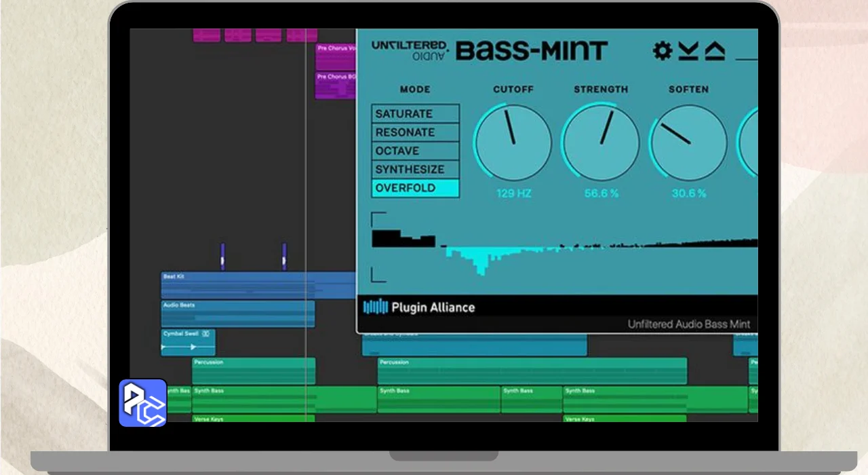Click the downward arrow load preset icon
Viewport: 868px width, 475px height.
(x=688, y=51)
